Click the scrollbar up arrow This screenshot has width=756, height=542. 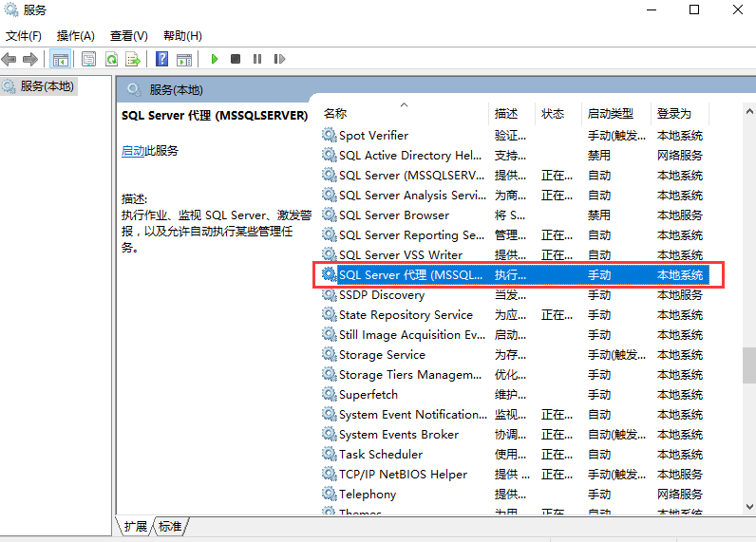(749, 111)
